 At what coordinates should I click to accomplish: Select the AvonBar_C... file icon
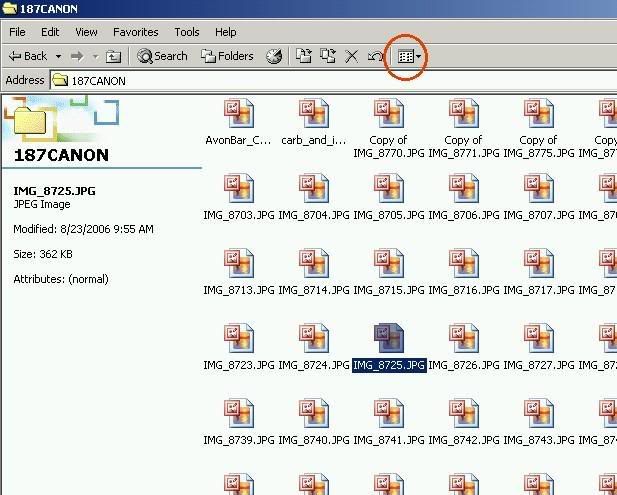[x=239, y=114]
